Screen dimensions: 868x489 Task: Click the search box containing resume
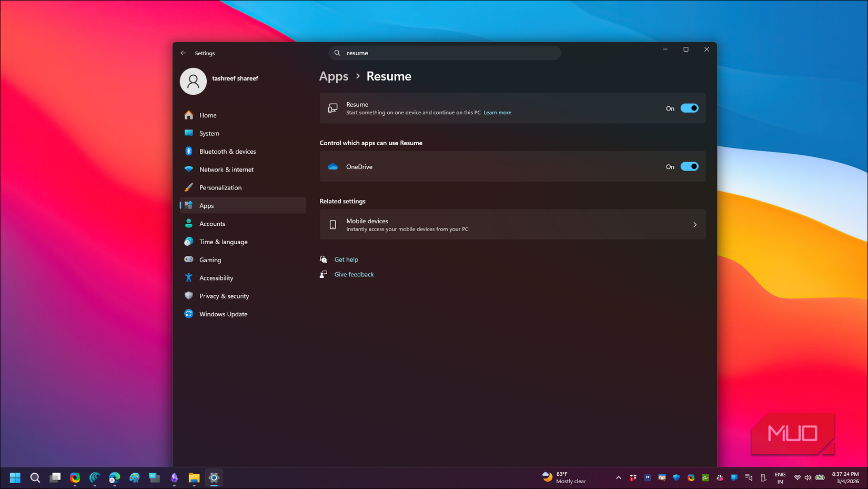coord(445,53)
